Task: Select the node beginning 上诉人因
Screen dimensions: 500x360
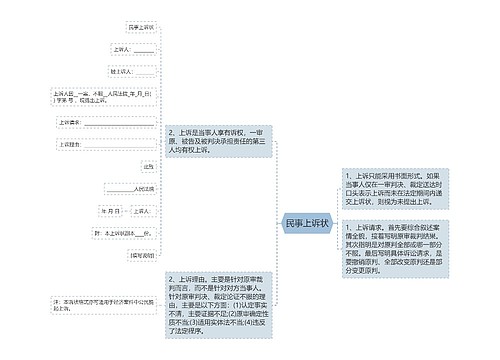Action: tap(103, 97)
